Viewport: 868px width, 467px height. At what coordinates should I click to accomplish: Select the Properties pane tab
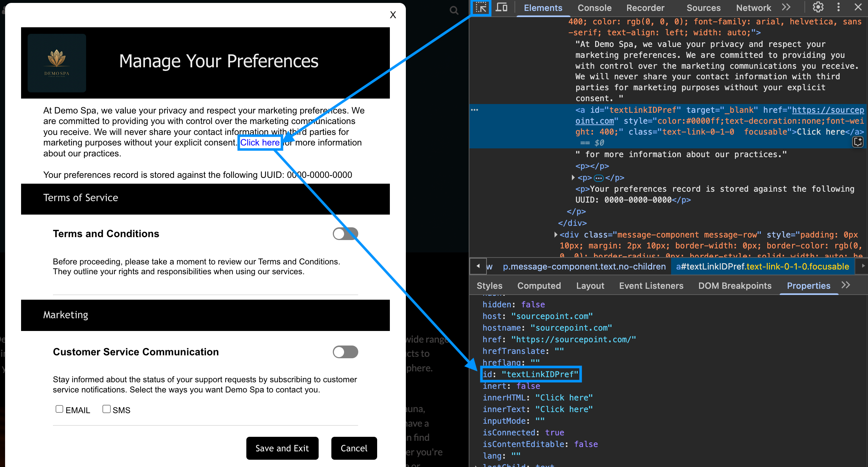(808, 286)
